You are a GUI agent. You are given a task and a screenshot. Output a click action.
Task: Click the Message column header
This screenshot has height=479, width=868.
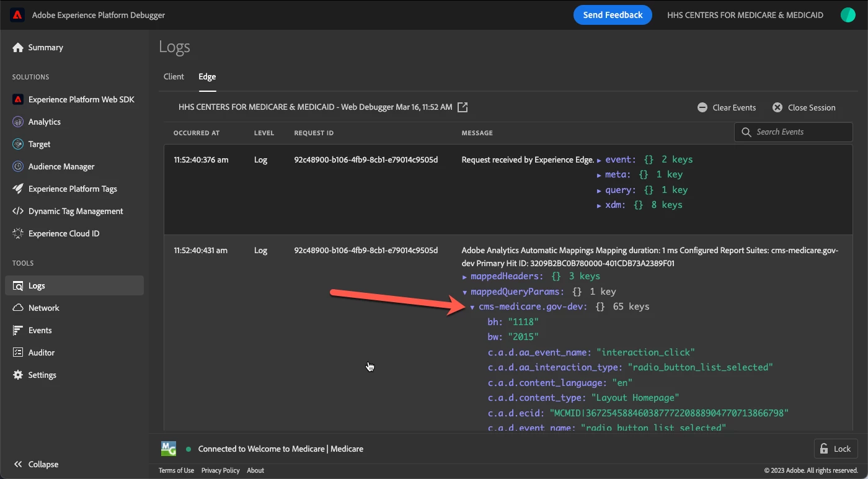click(x=477, y=133)
